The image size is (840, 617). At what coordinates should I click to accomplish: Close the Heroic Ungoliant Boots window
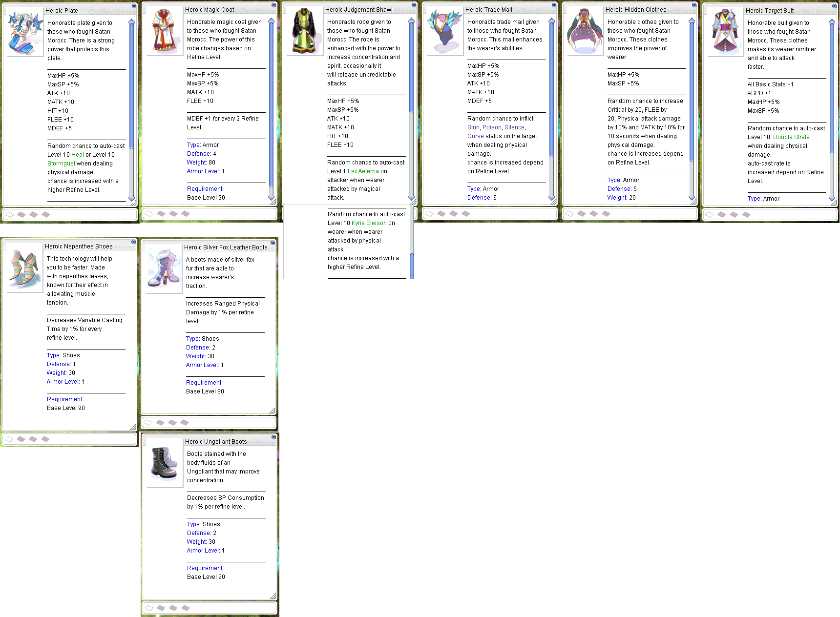[x=273, y=437]
